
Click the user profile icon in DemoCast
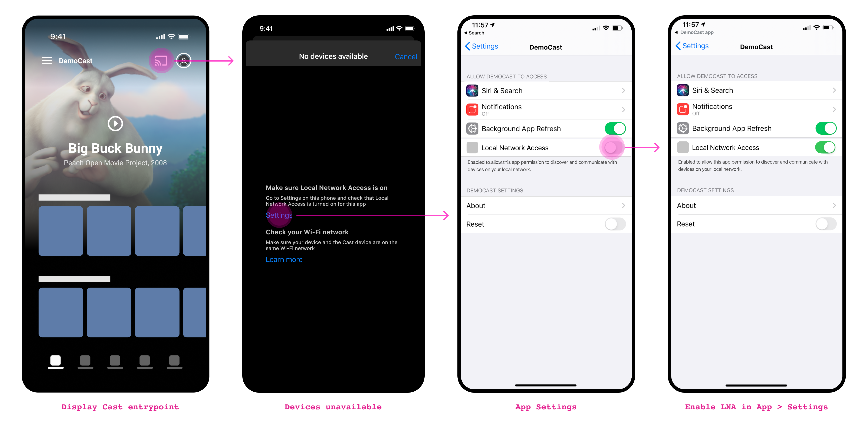point(184,60)
